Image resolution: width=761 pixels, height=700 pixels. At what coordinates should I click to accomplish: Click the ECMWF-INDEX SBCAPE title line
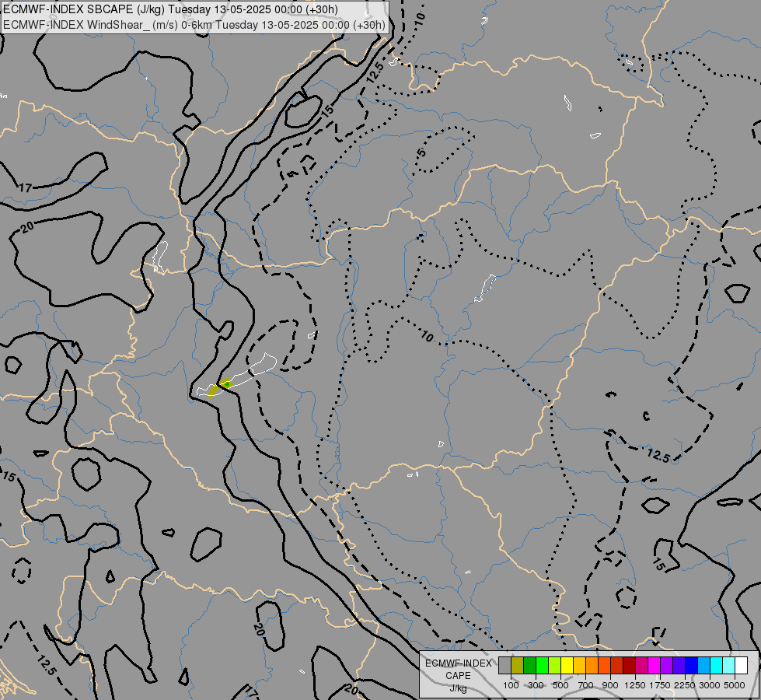pyautogui.click(x=170, y=9)
